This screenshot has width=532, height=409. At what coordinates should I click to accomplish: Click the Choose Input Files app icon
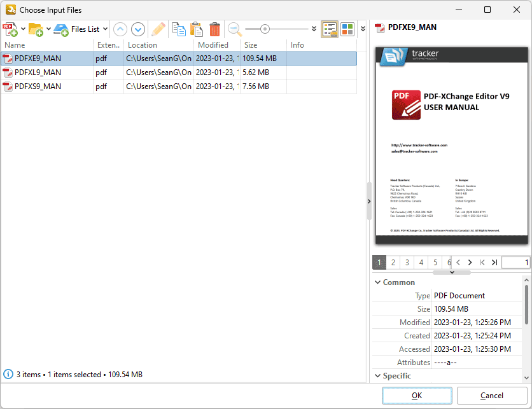[11, 10]
